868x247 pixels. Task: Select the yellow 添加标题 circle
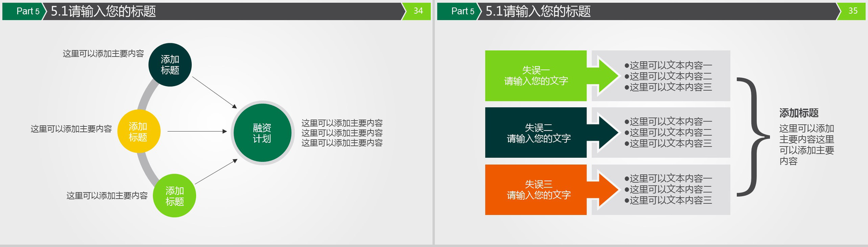click(138, 132)
